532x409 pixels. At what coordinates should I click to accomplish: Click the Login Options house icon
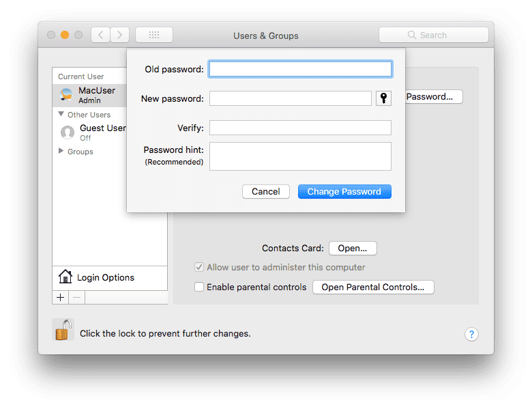(65, 277)
